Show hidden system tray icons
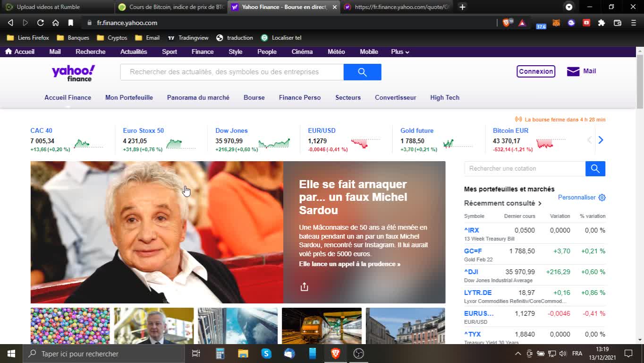 pyautogui.click(x=518, y=354)
